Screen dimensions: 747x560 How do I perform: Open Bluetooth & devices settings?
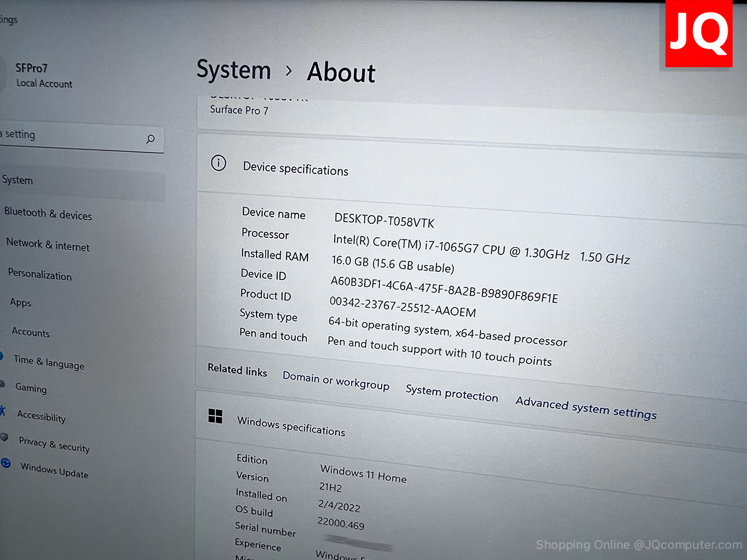[x=48, y=214]
